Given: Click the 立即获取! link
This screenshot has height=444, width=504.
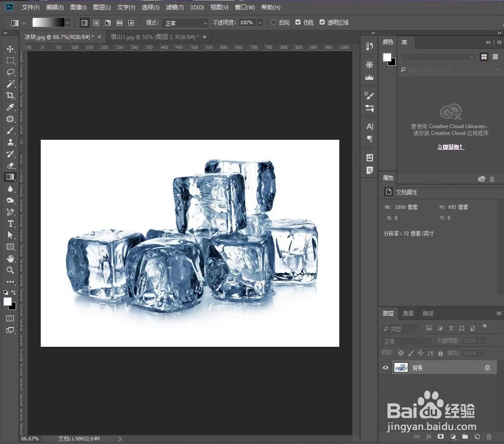Looking at the screenshot, I should [x=450, y=147].
